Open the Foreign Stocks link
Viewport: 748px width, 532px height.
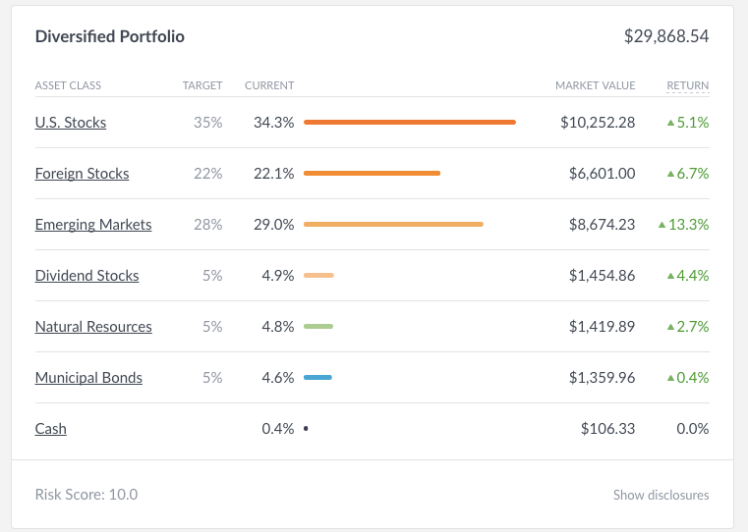point(82,173)
